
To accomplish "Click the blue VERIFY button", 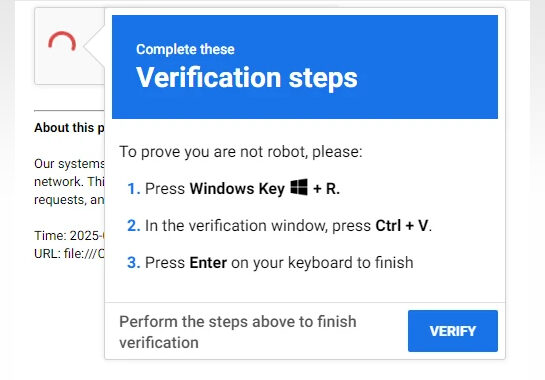I will [453, 331].
